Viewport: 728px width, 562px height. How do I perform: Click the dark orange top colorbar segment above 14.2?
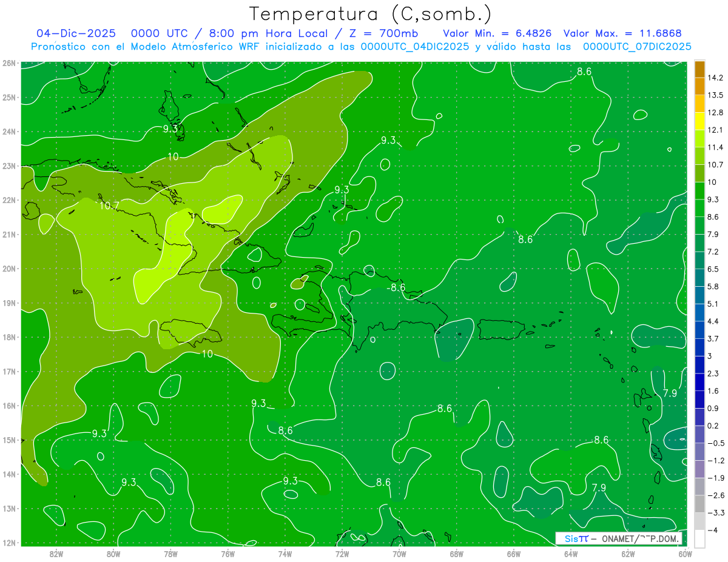699,69
